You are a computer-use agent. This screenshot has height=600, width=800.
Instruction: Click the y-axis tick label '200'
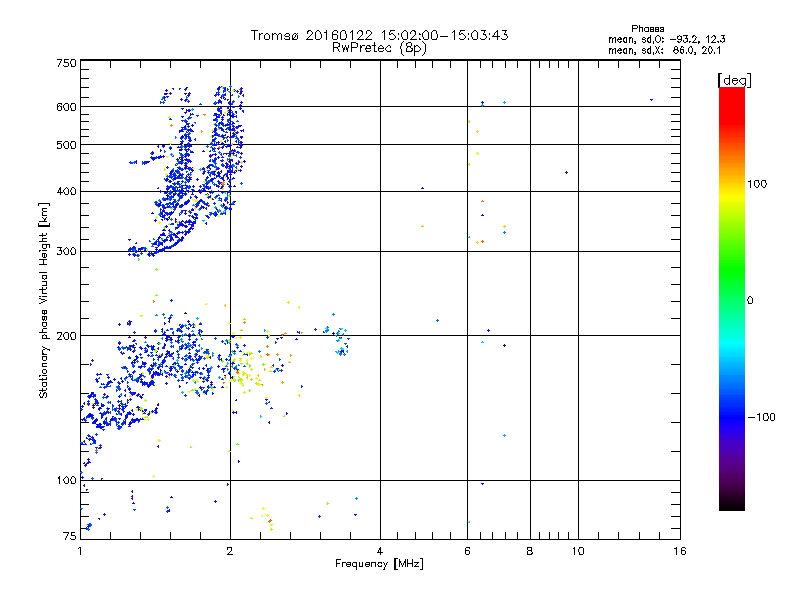coord(67,336)
